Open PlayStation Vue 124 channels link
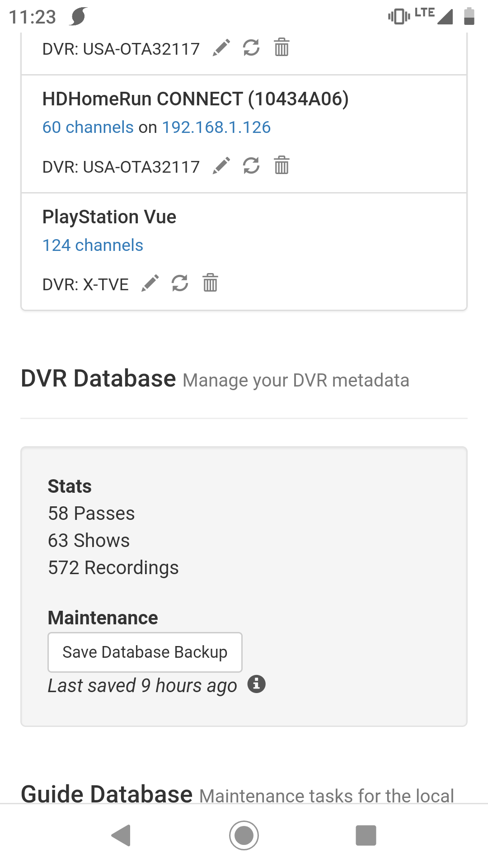Image resolution: width=488 pixels, height=868 pixels. pos(93,245)
